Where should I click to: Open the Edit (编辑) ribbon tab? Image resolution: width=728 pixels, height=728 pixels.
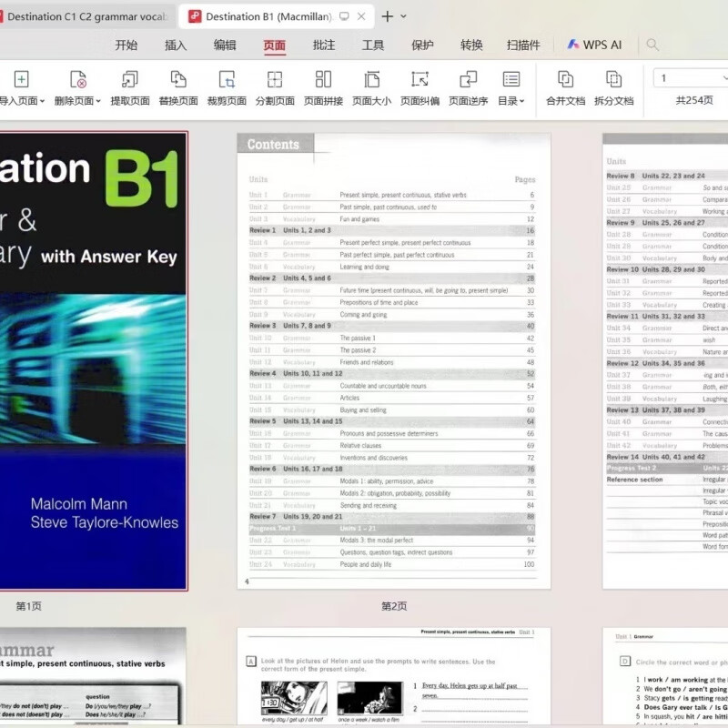point(225,45)
